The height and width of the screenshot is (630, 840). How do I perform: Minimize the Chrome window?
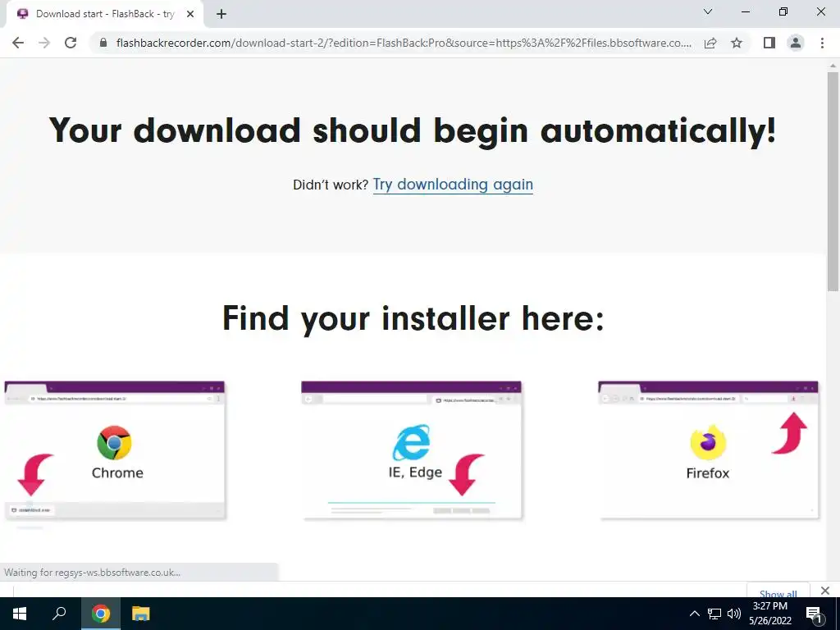coord(746,11)
